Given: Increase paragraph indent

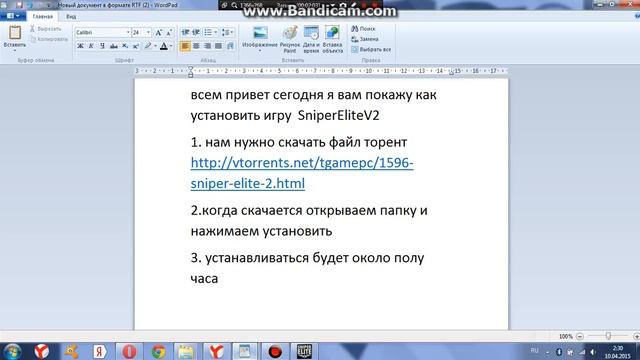Looking at the screenshot, I should 196,32.
